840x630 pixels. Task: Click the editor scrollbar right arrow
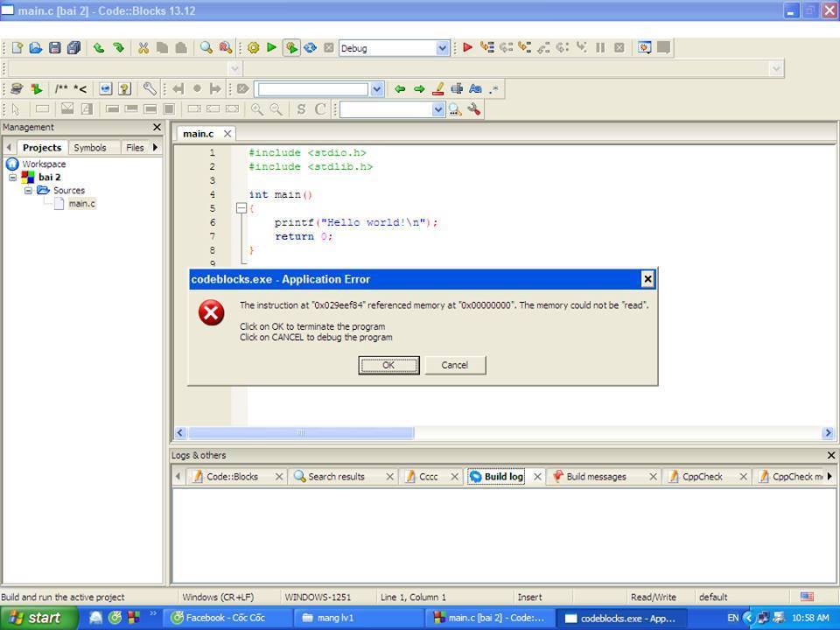[x=829, y=433]
